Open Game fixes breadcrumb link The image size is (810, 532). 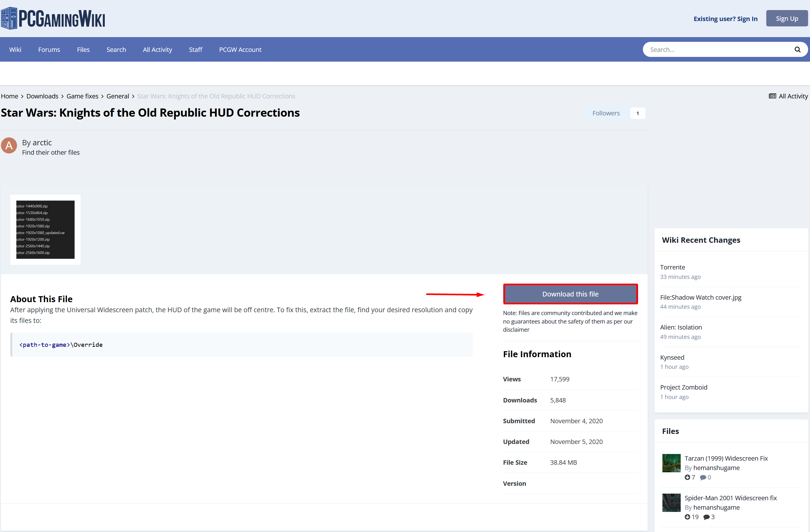coord(82,96)
